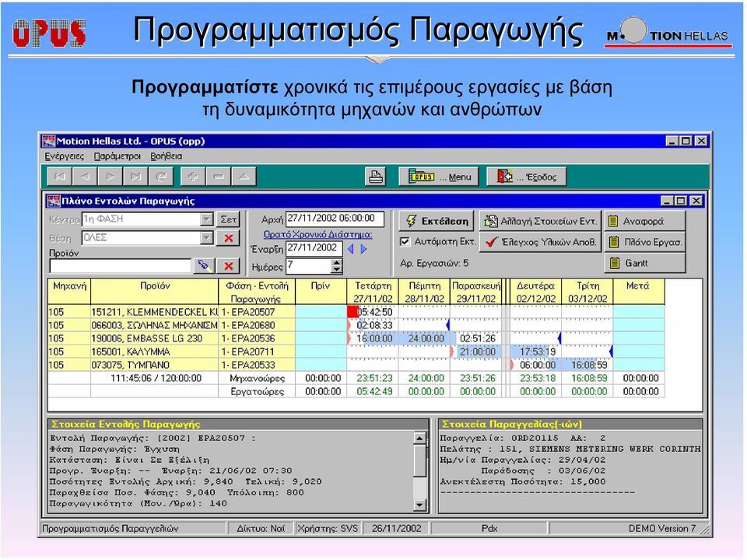Go to first record toolbar button

pos(60,177)
